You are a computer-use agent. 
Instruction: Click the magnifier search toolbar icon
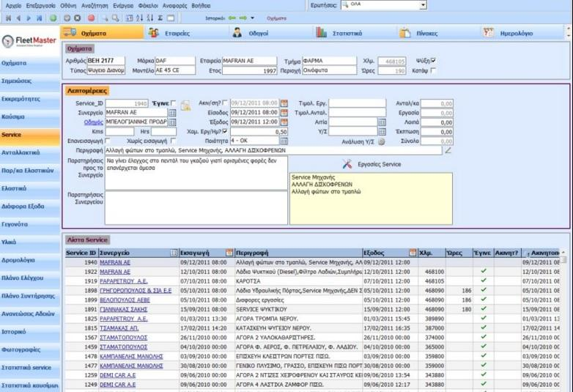pyautogui.click(x=116, y=18)
